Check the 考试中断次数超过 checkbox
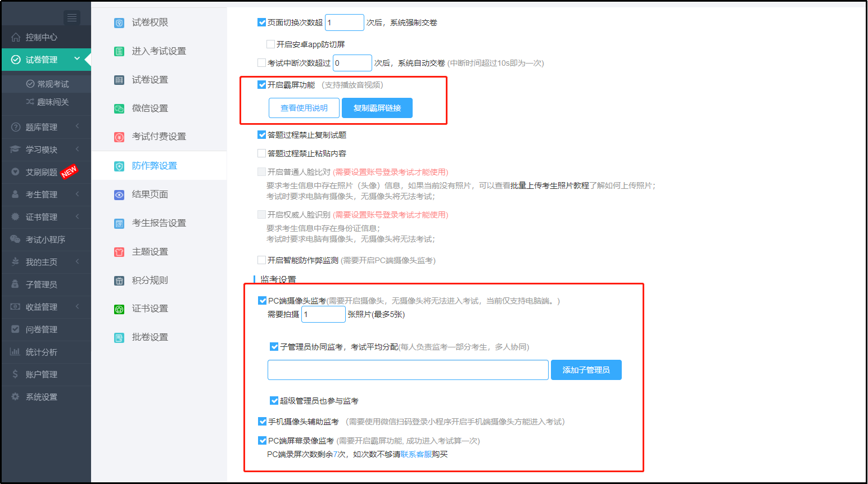 pyautogui.click(x=261, y=63)
